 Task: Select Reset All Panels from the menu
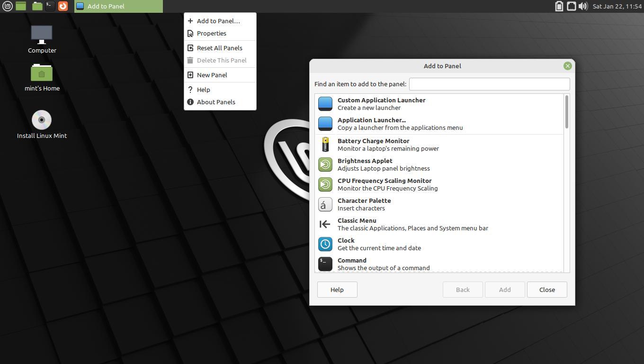click(x=219, y=48)
